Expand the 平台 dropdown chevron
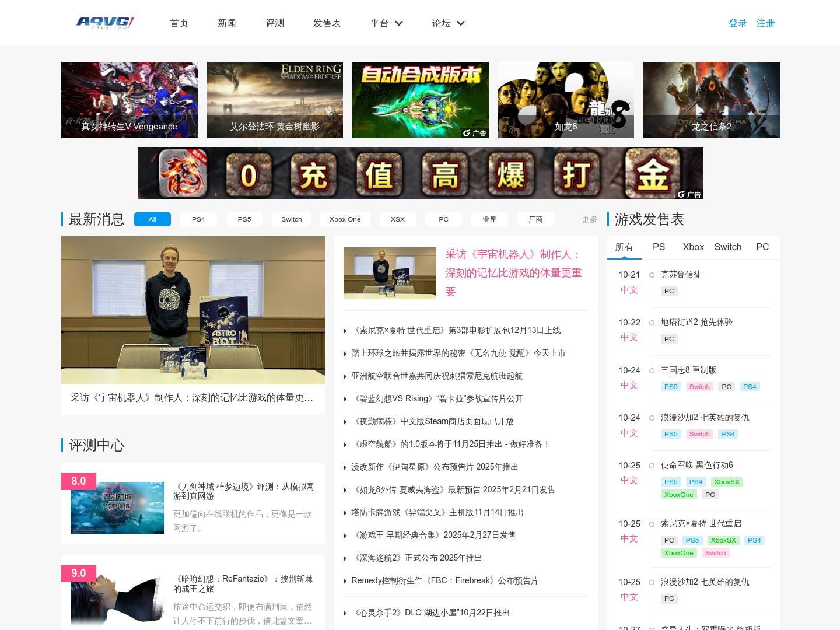Screen dimensions: 840x630 click(399, 23)
